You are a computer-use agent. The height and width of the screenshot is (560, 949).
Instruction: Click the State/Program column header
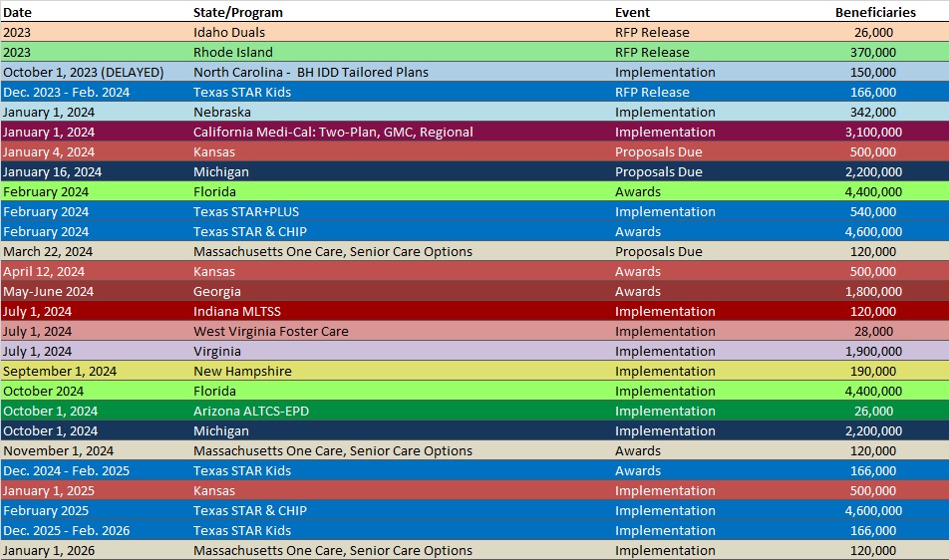point(238,12)
